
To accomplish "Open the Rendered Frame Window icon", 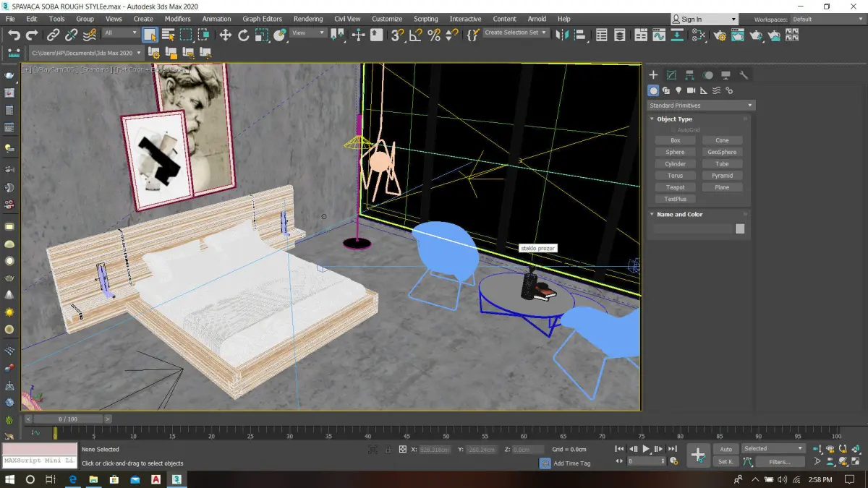I will click(737, 35).
